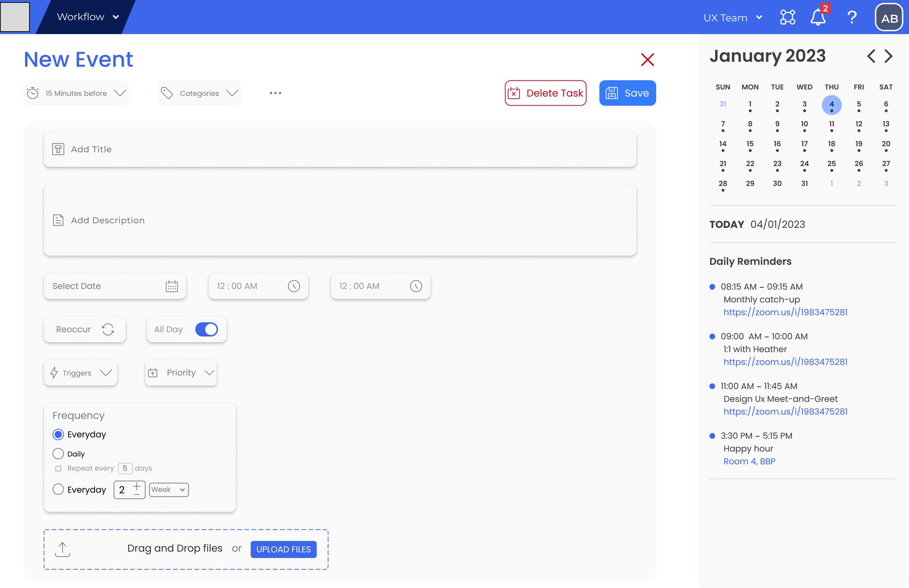Go to previous month in calendar
Image resolution: width=909 pixels, height=588 pixels.
[x=871, y=56]
